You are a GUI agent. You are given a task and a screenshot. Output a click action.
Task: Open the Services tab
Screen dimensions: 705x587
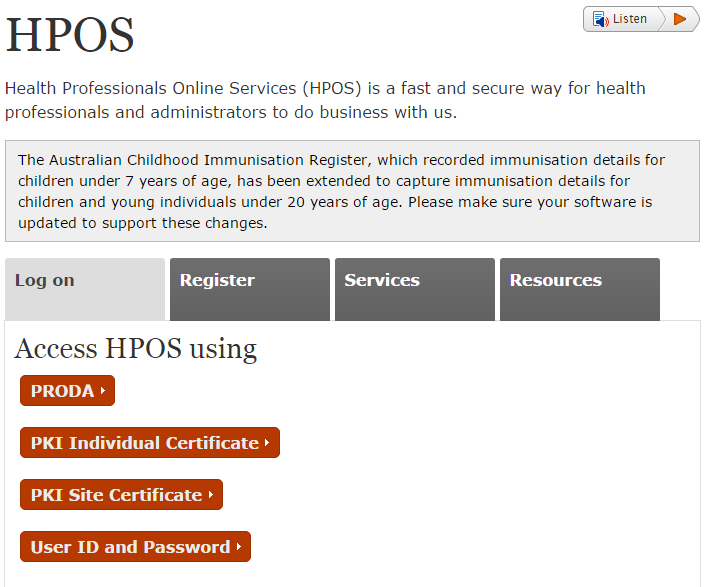click(415, 289)
